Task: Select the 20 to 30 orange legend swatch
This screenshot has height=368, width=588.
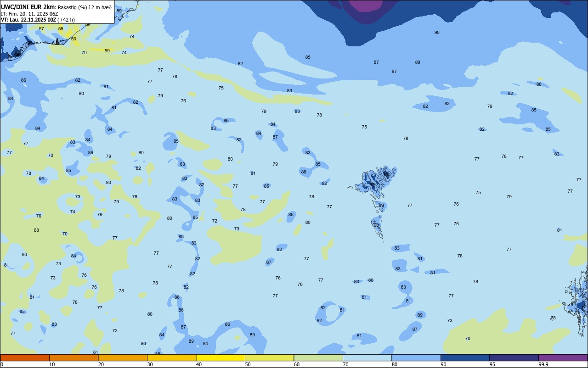Action: pyautogui.click(x=123, y=357)
